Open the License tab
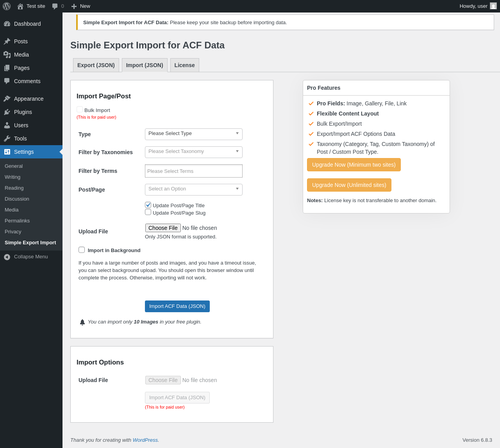The image size is (500, 448). click(184, 65)
